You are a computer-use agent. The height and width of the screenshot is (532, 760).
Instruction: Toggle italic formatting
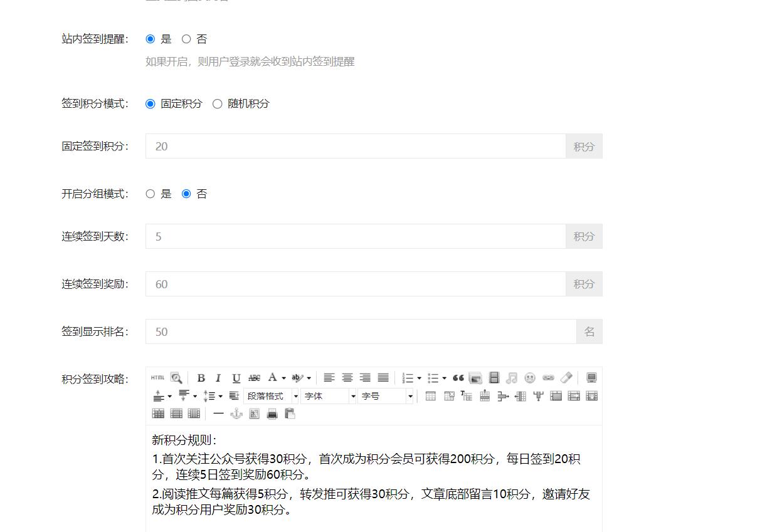point(218,378)
